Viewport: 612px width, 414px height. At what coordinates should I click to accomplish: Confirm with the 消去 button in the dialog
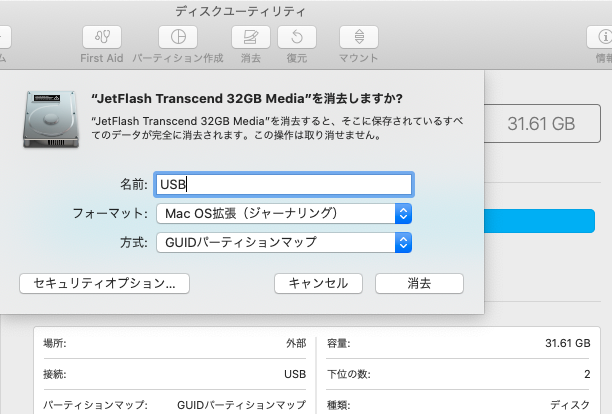point(419,283)
